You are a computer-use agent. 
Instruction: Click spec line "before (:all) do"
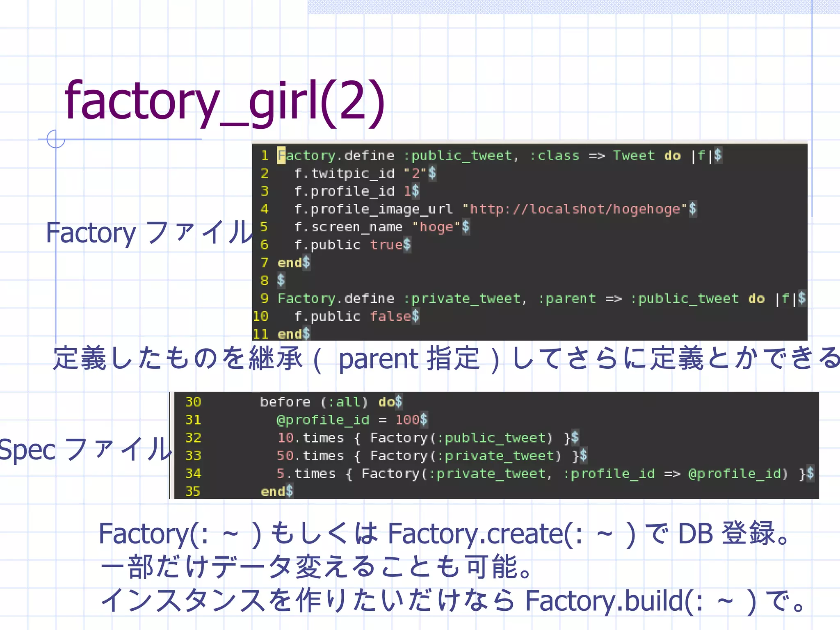tap(331, 402)
